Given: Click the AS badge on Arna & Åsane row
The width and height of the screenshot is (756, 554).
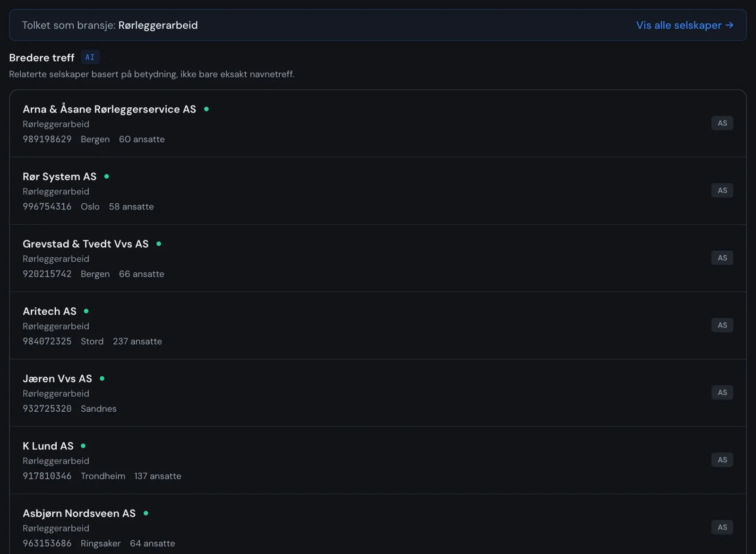Looking at the screenshot, I should pos(722,123).
